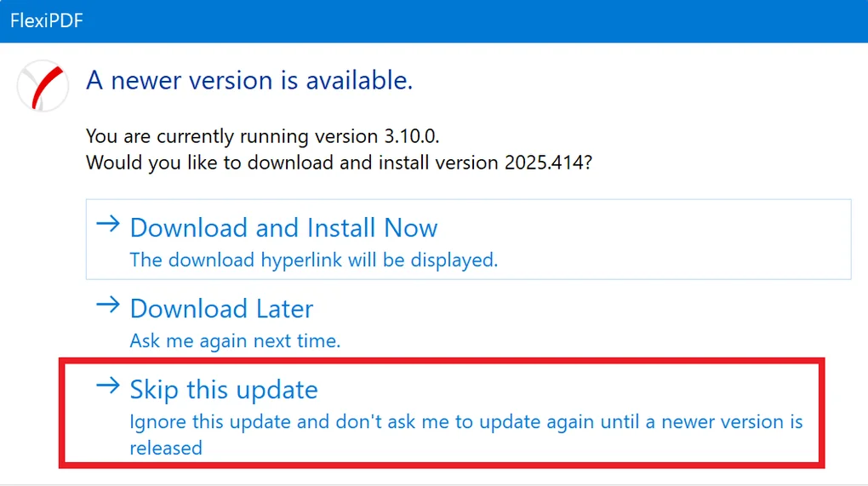Viewport: 868px width, 486px height.
Task: Choose the "Download and Install Now" title
Action: [x=283, y=228]
